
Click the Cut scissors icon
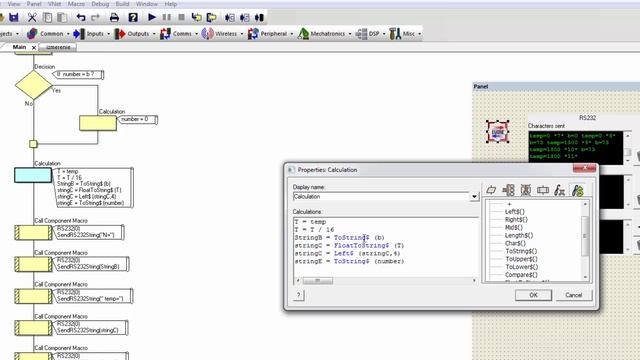pos(32,18)
